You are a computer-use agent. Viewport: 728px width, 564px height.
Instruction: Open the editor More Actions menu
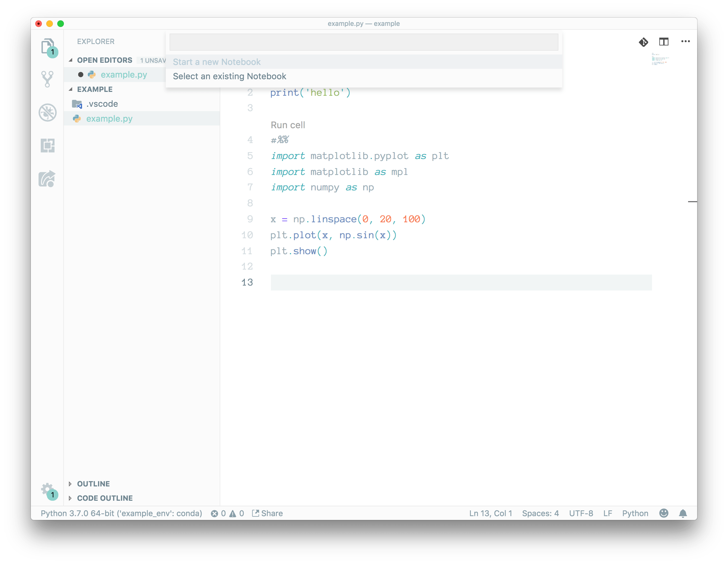coord(686,41)
